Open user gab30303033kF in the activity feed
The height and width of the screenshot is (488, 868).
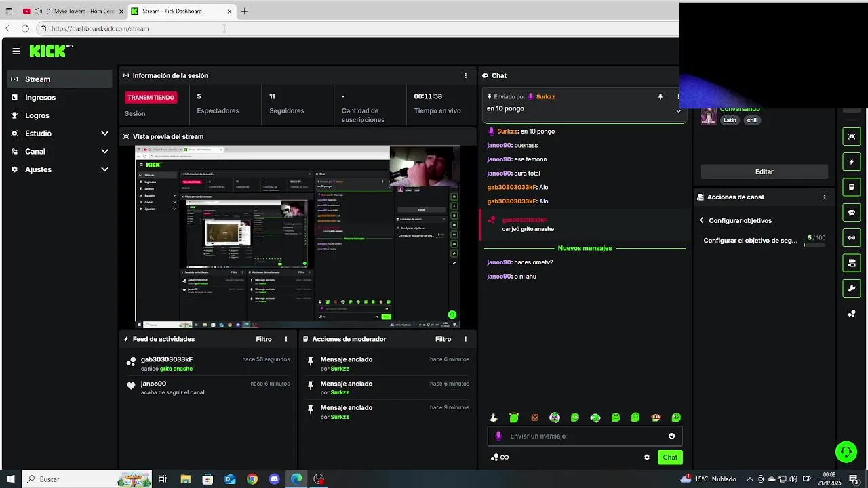[167, 360]
